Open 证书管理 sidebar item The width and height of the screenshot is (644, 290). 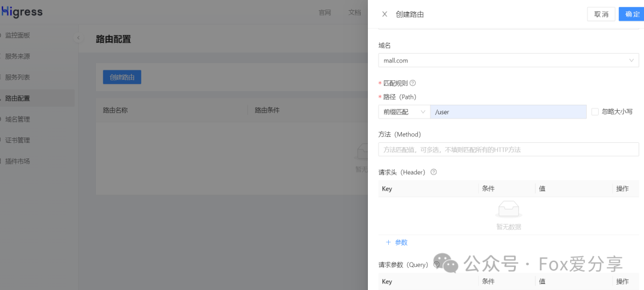click(x=17, y=141)
